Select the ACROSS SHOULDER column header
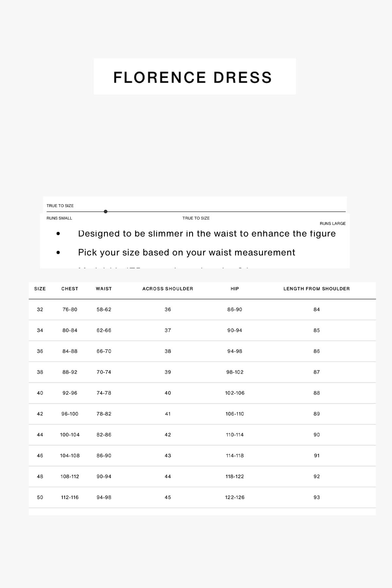Image resolution: width=392 pixels, height=588 pixels. pos(168,289)
